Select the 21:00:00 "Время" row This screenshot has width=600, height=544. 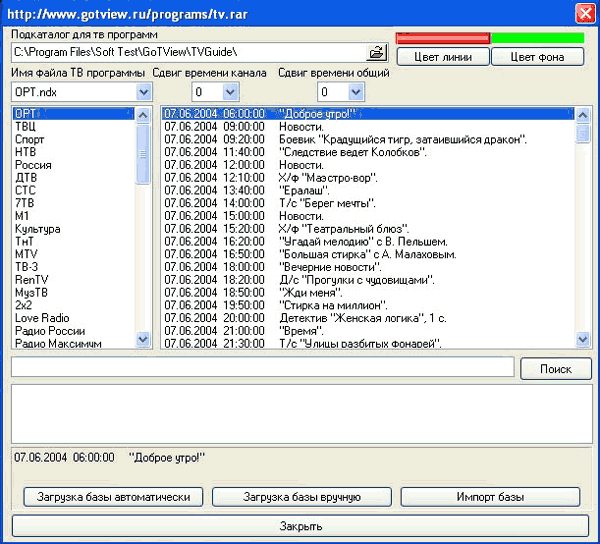tap(368, 331)
